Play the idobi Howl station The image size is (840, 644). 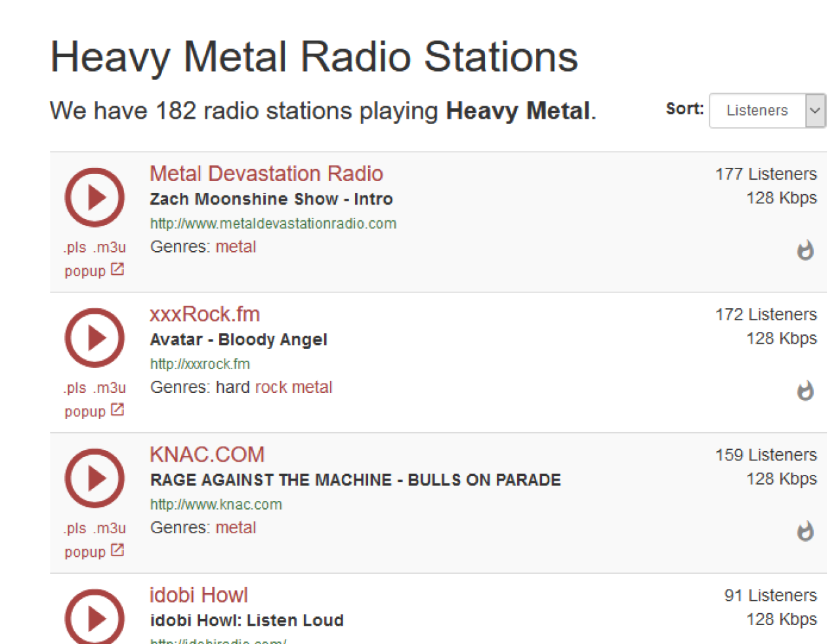tap(94, 617)
